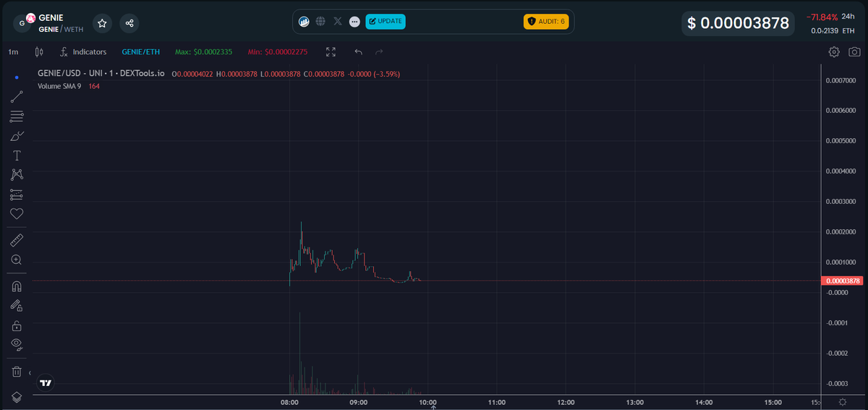868x410 pixels.
Task: Enter fullscreen chart mode
Action: [x=331, y=52]
